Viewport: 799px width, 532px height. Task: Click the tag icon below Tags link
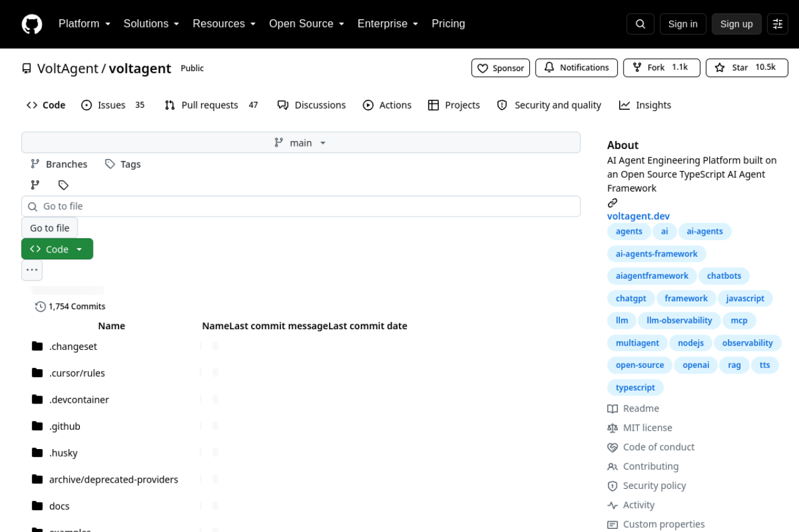click(x=63, y=185)
